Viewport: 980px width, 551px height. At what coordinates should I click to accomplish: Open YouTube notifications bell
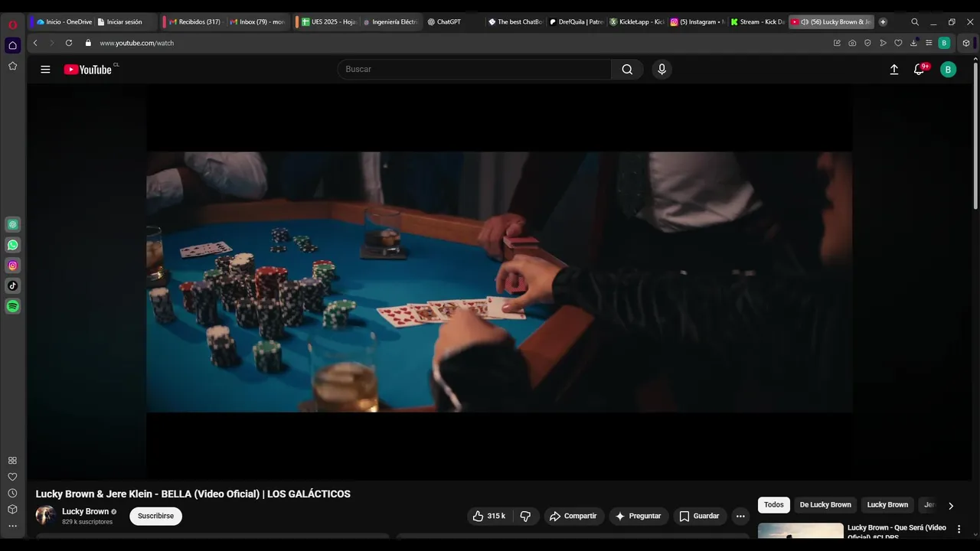tap(920, 70)
